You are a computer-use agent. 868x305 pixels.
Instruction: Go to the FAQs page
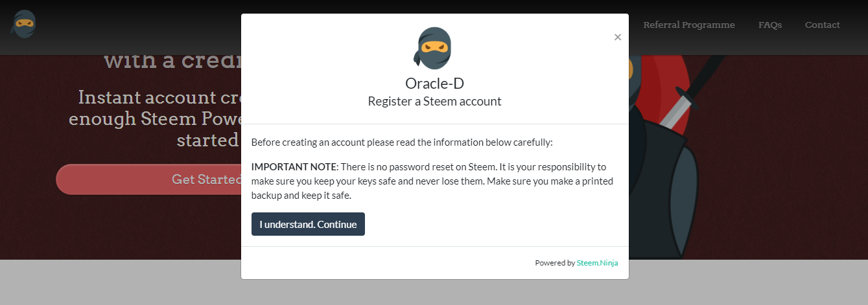point(770,25)
